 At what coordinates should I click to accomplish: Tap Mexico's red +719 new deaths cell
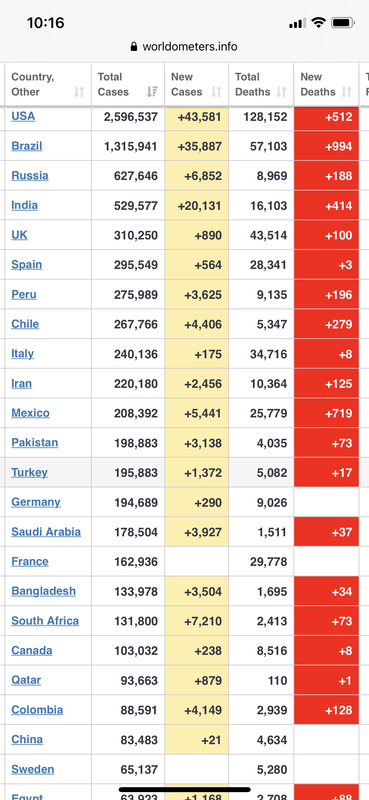tap(326, 413)
